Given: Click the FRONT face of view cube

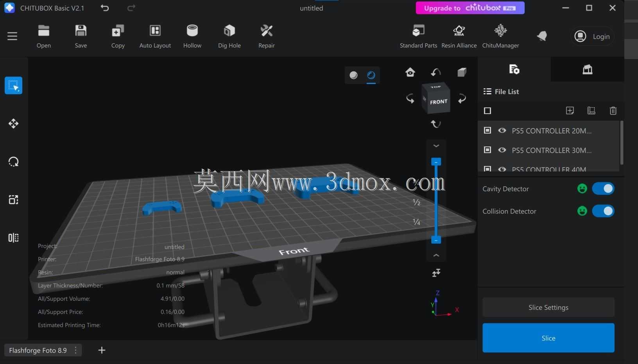Looking at the screenshot, I should click(439, 102).
